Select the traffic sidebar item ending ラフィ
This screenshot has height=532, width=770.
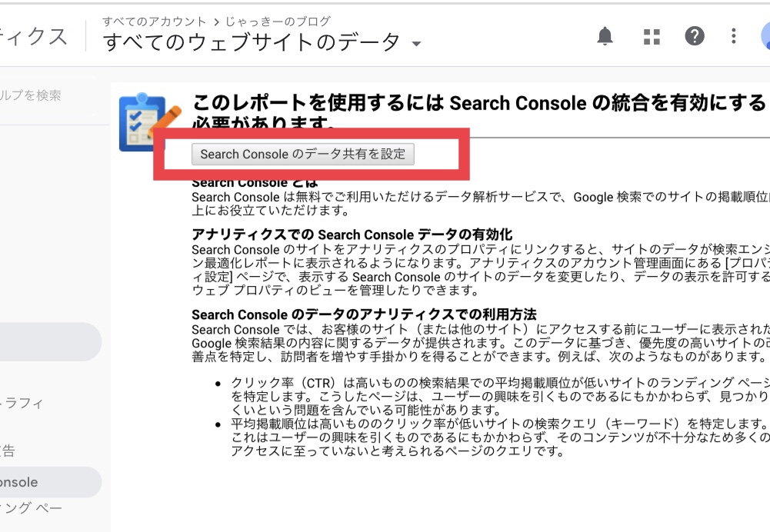click(22, 404)
